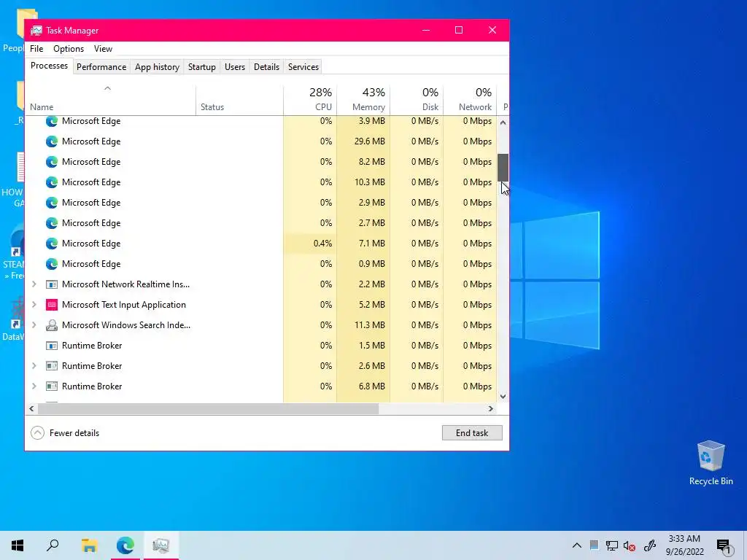Click the horizontal scroll right arrow
747x560 pixels.
(491, 408)
